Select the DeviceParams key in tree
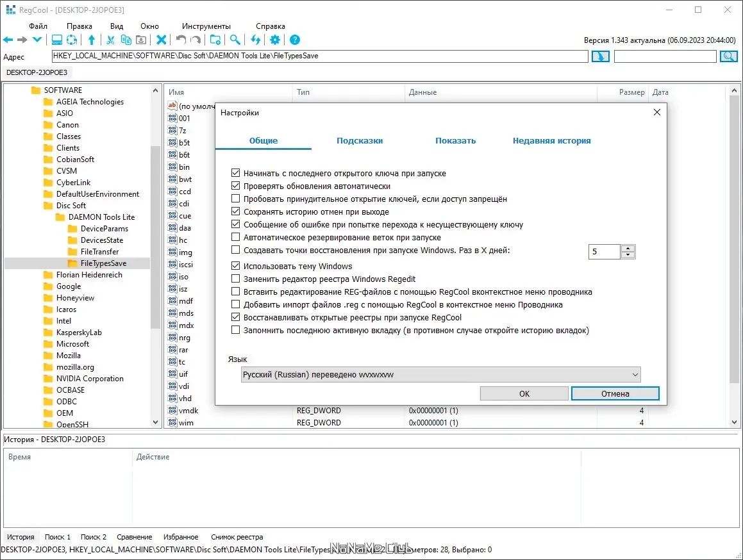 (104, 228)
